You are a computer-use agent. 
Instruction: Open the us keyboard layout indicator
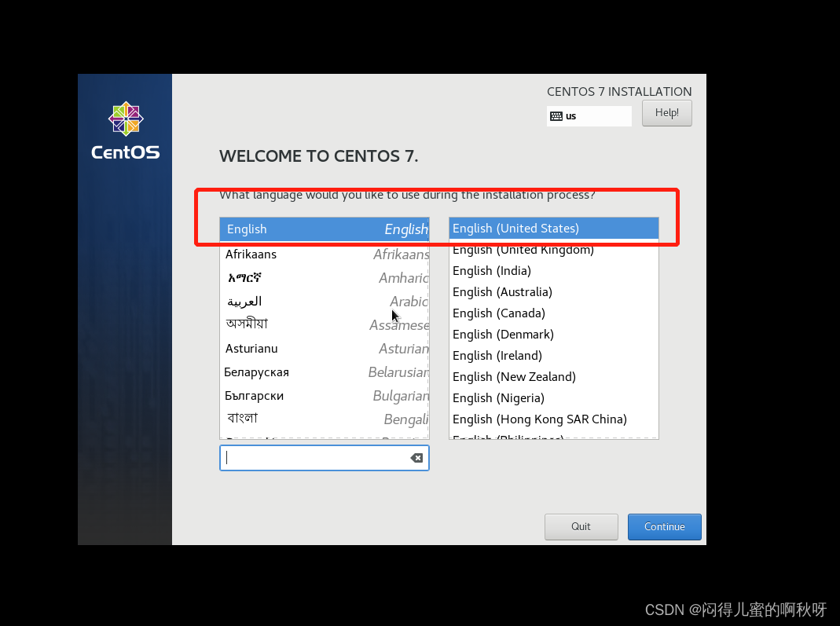coord(589,116)
